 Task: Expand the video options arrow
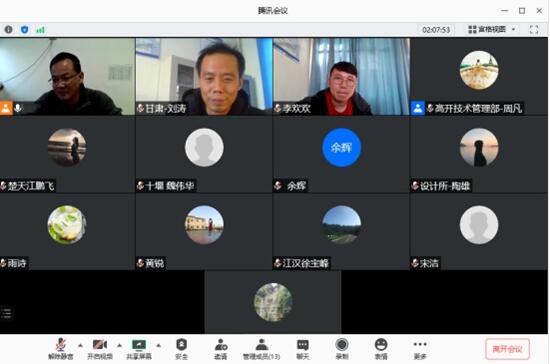tap(119, 345)
